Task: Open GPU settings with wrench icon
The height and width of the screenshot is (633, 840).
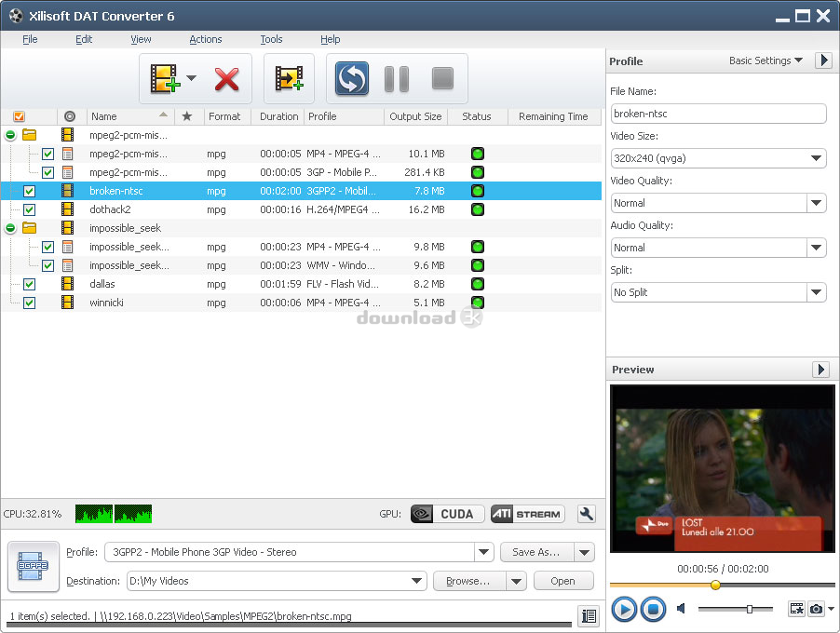Action: coord(586,514)
